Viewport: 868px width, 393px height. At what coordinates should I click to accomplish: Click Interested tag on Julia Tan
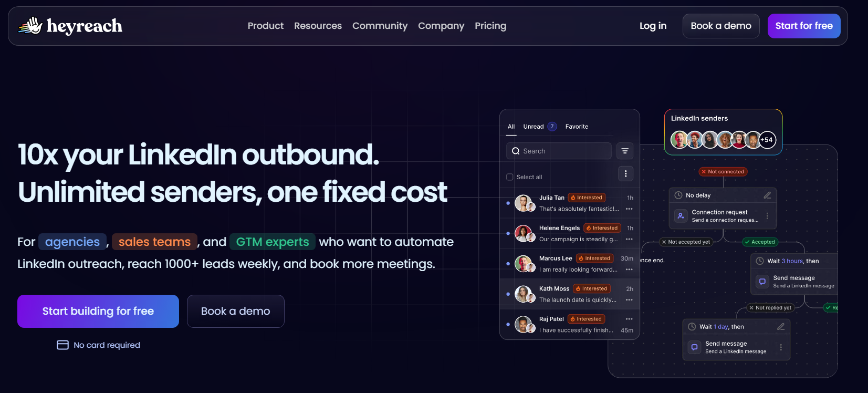[x=587, y=198]
